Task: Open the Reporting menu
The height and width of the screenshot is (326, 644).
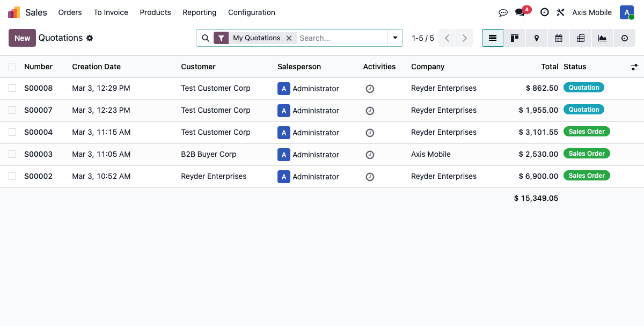Action: (199, 12)
